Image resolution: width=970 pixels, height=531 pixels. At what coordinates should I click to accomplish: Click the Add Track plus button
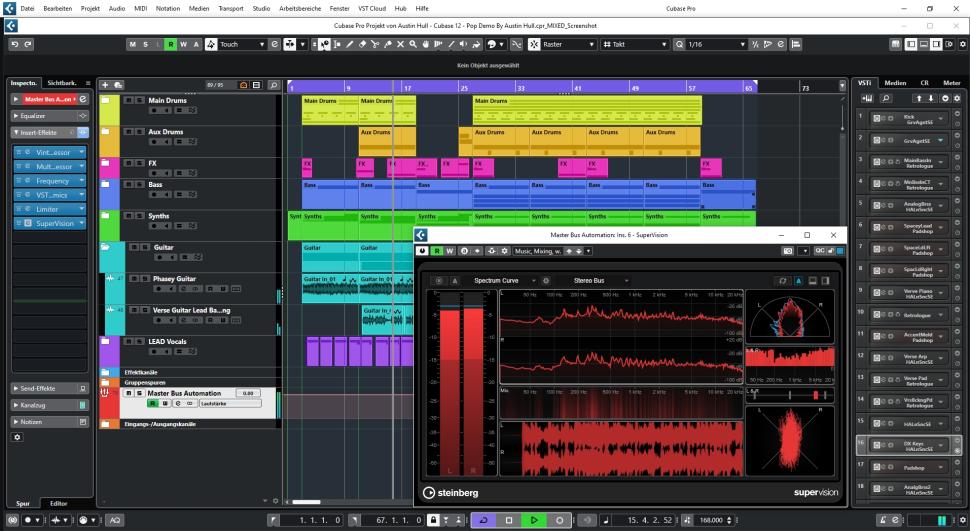point(106,86)
